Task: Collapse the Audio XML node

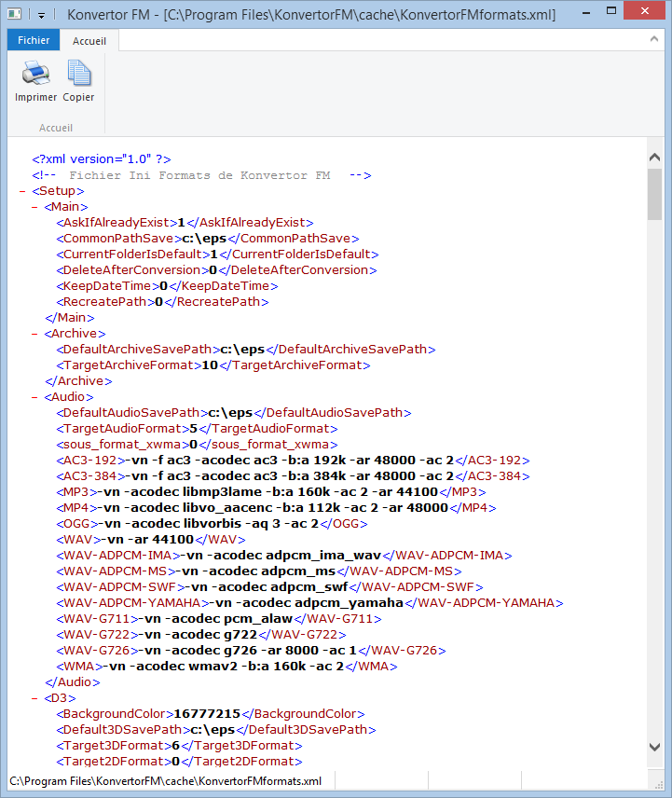Action: point(34,397)
